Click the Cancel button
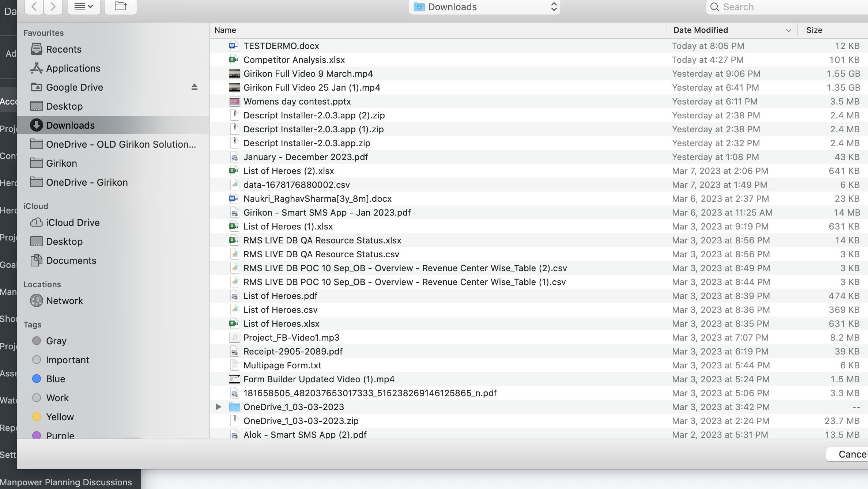The image size is (868, 489). 848,454
